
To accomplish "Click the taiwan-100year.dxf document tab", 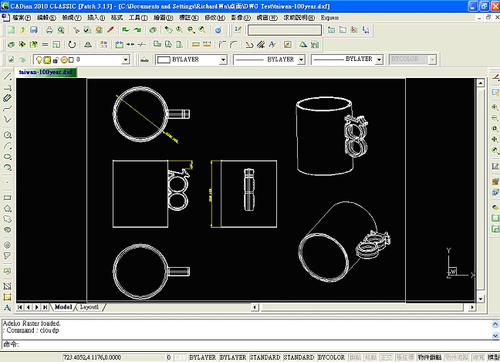I will pyautogui.click(x=46, y=72).
